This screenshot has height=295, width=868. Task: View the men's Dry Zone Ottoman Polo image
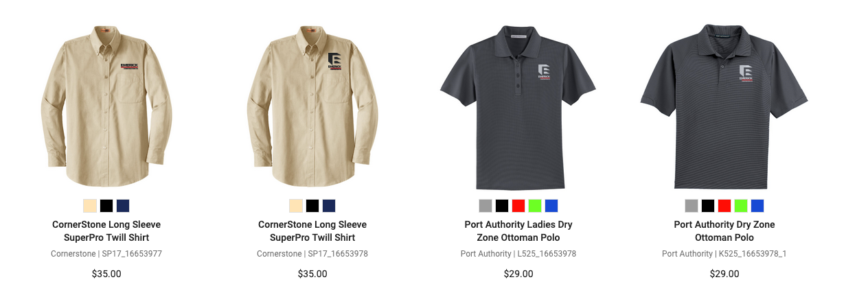tap(724, 106)
